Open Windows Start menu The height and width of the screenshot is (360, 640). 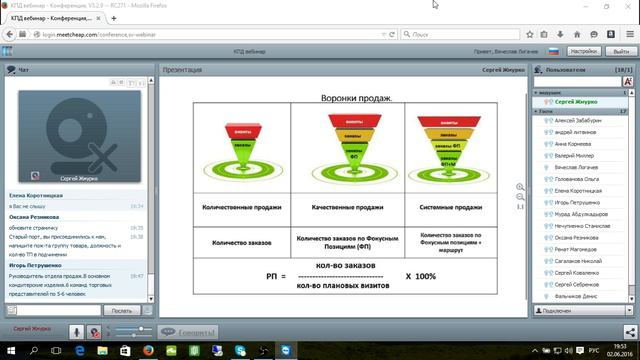(11, 351)
